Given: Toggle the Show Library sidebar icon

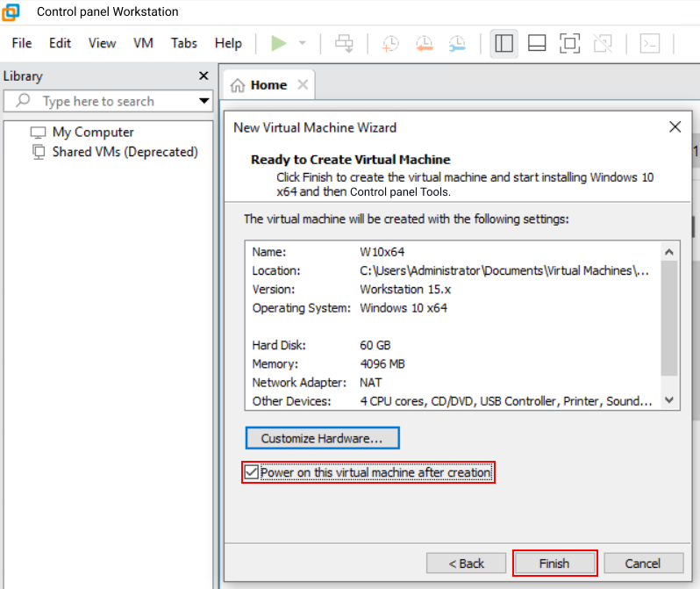Looking at the screenshot, I should coord(504,43).
